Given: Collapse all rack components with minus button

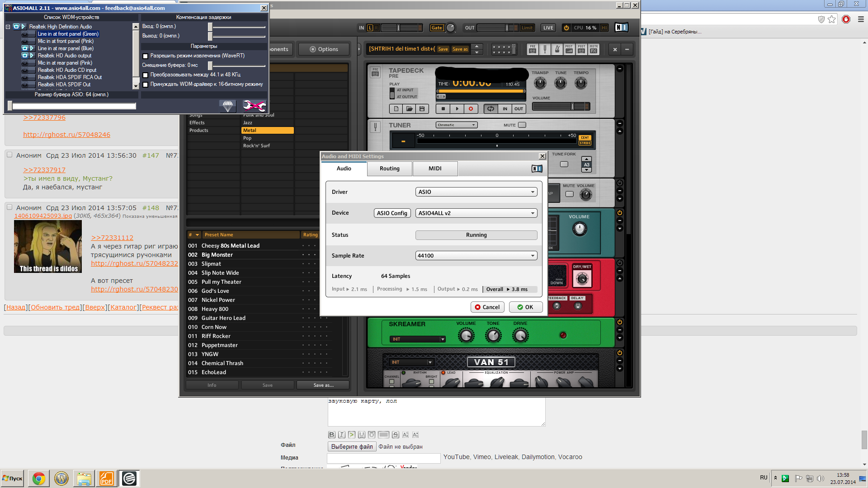Looking at the screenshot, I should [627, 49].
